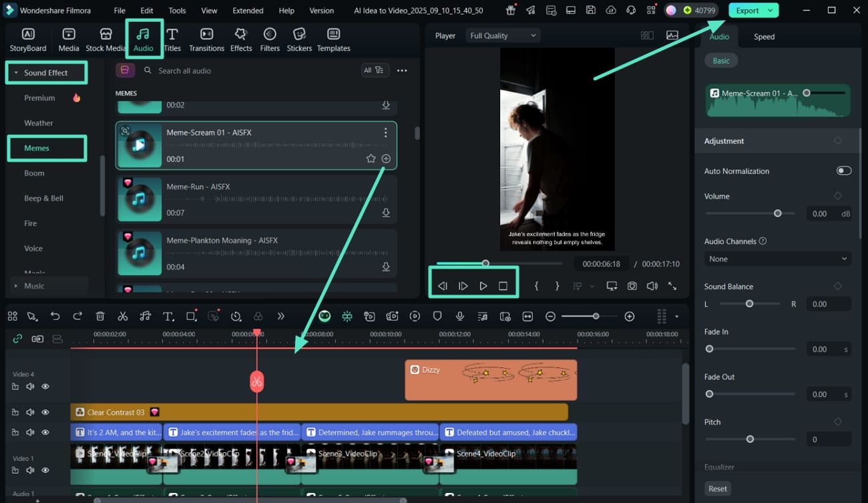The image size is (868, 503).
Task: Show more timeline tools with double chevron
Action: (x=280, y=317)
